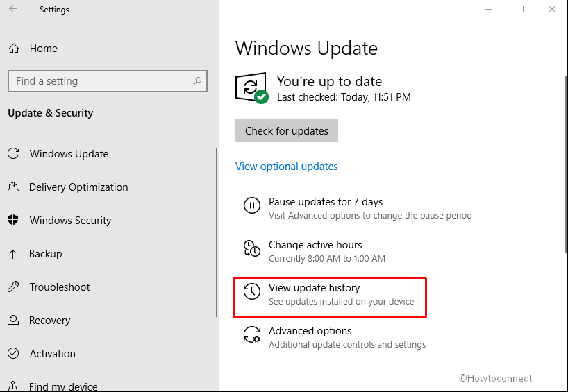Click the active hours clock icon
Screen dimensions: 568x392
pos(252,248)
